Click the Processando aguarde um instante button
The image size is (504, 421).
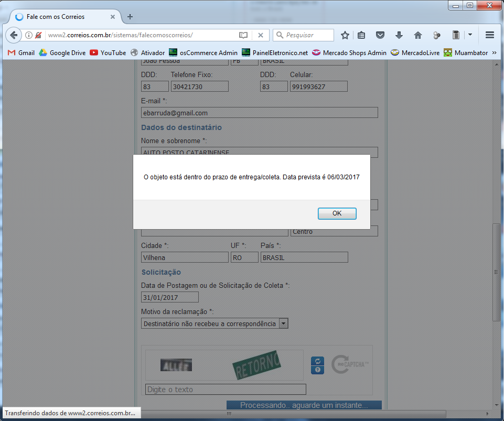click(x=304, y=405)
